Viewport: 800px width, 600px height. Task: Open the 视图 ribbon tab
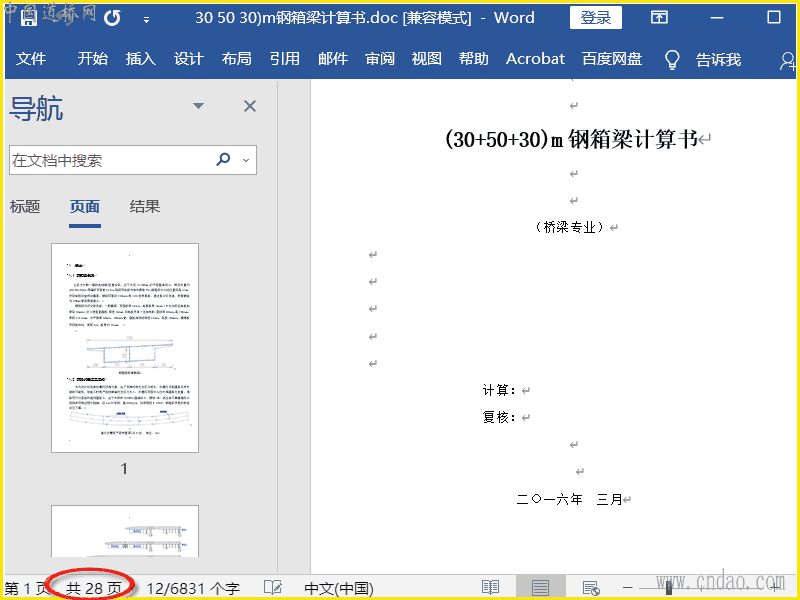tap(427, 59)
